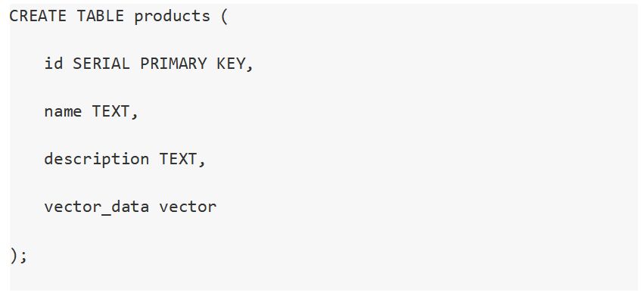
Task: Click the KEY keyword
Action: (231, 64)
